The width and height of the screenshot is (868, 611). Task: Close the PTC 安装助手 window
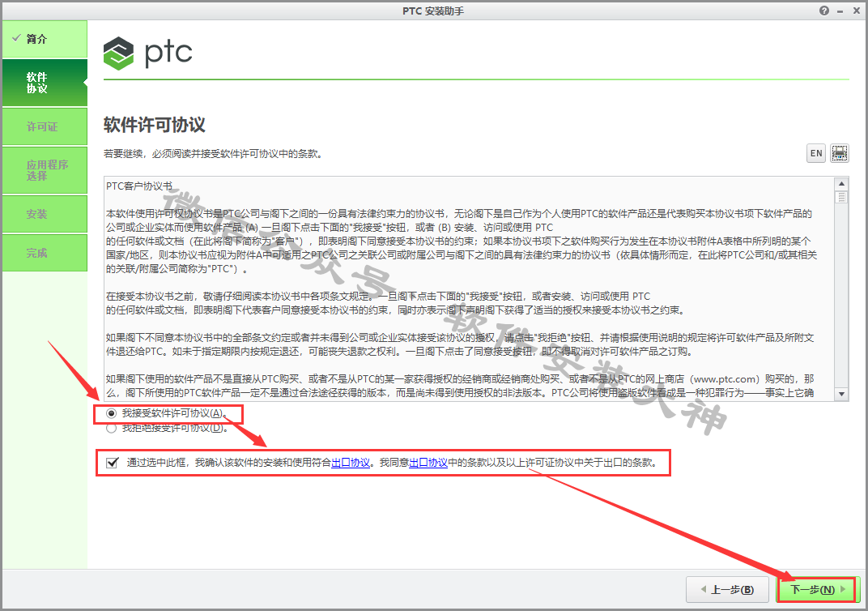coord(857,11)
